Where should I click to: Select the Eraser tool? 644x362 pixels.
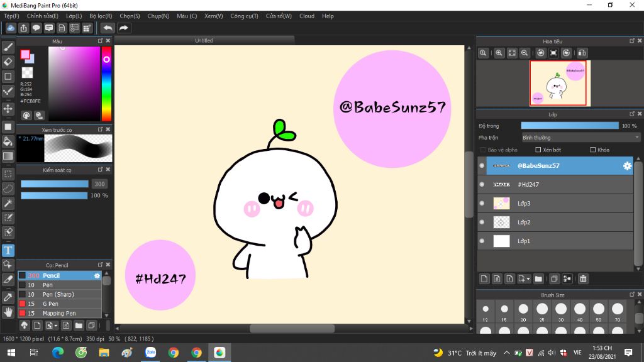8,62
